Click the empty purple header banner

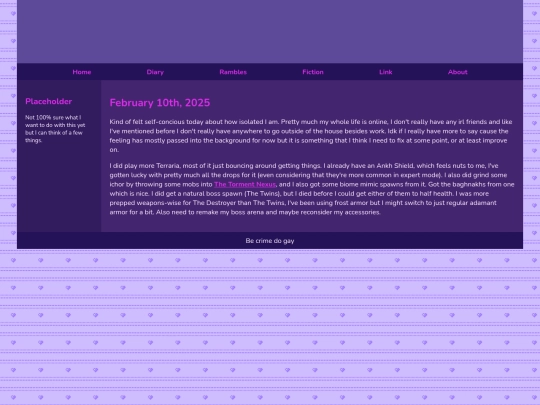(x=270, y=31)
